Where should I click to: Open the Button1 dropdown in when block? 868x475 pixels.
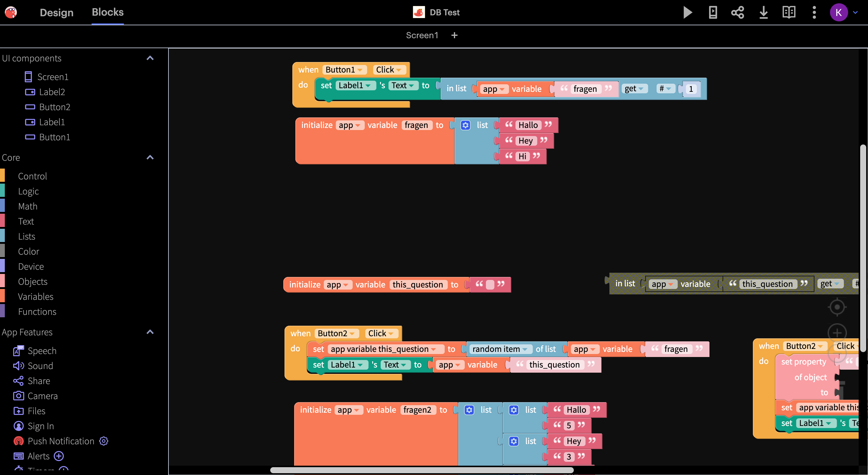[360, 70]
